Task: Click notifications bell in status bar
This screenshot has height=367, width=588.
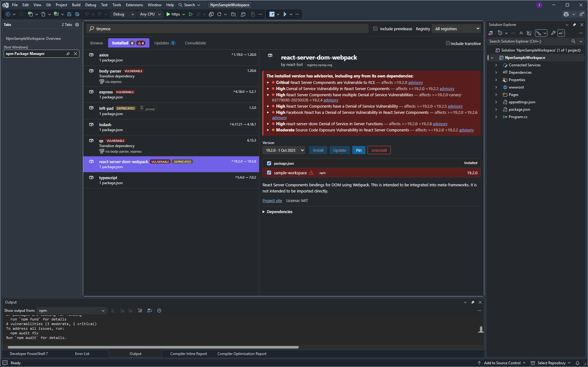Action: click(578, 363)
